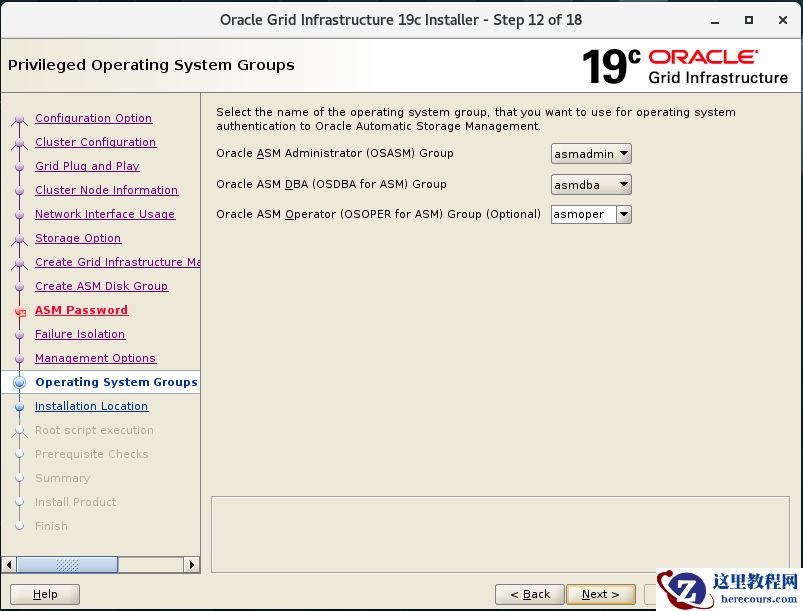Open Create Grid Infrastructure Management step
This screenshot has height=611, width=803.
click(117, 262)
